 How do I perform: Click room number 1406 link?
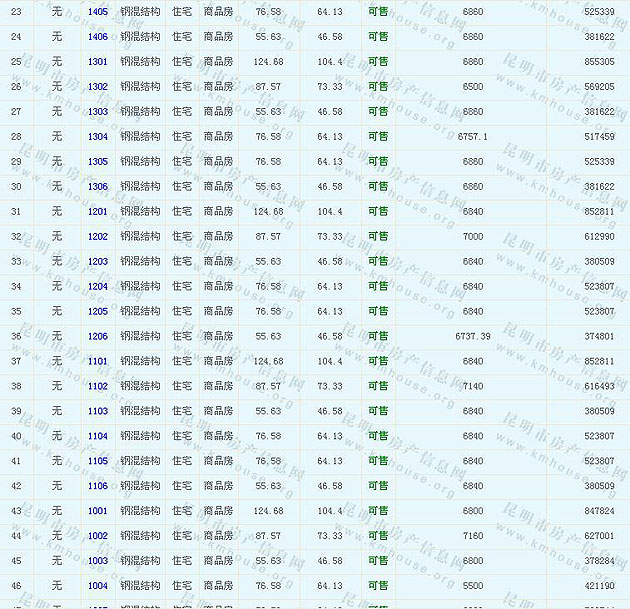97,36
